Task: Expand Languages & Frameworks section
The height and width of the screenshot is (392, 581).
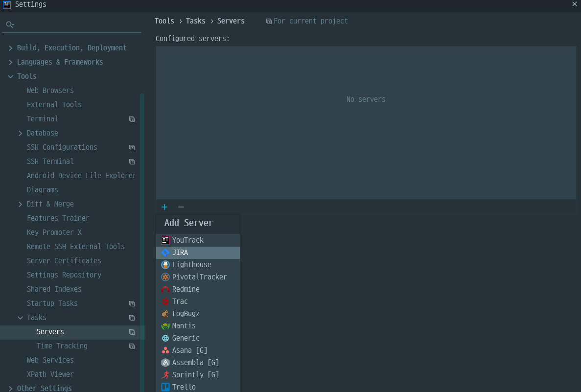Action: tap(10, 62)
